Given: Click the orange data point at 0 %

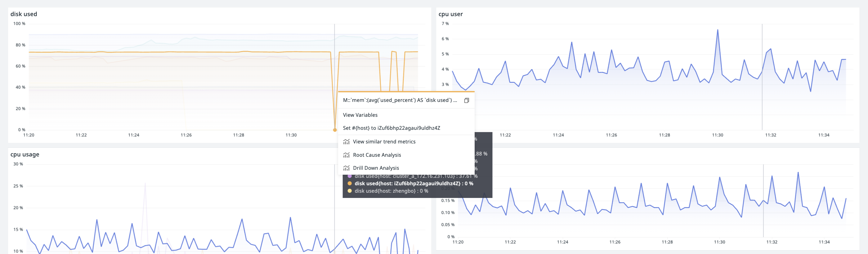Looking at the screenshot, I should coord(335,130).
